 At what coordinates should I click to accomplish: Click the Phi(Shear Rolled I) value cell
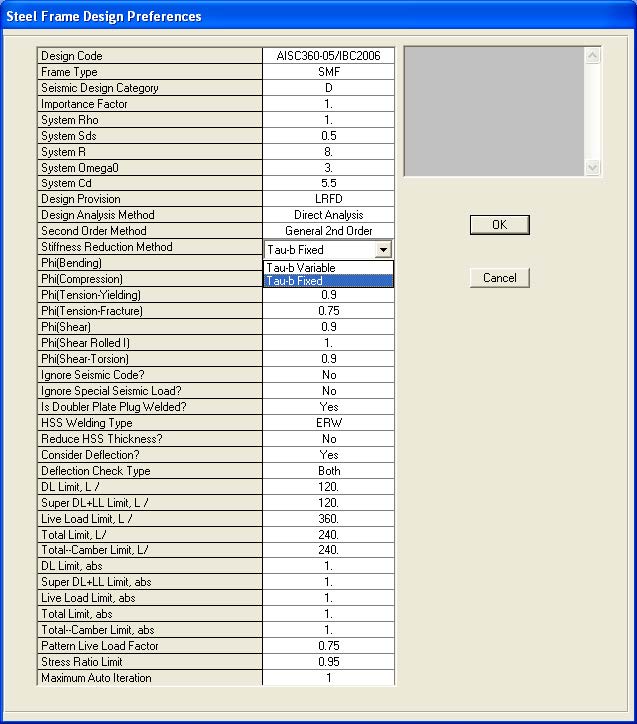coord(328,343)
